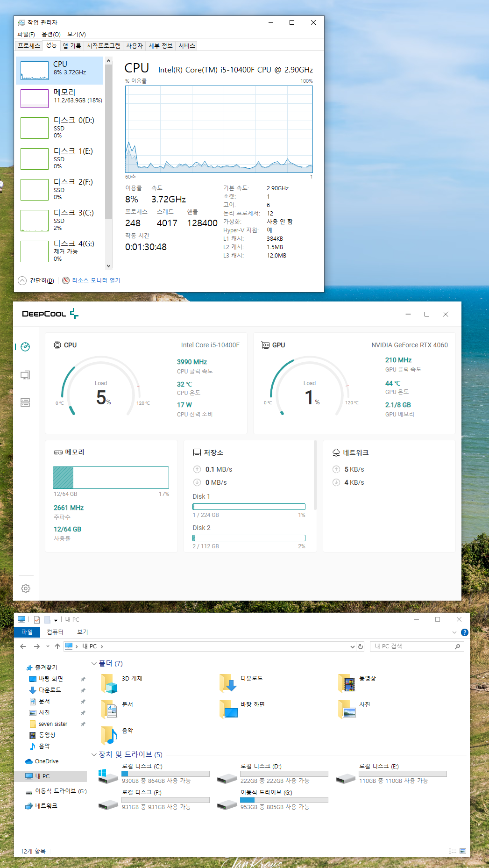
Task: Expand the Explorer ribbon chevron
Action: click(x=454, y=632)
